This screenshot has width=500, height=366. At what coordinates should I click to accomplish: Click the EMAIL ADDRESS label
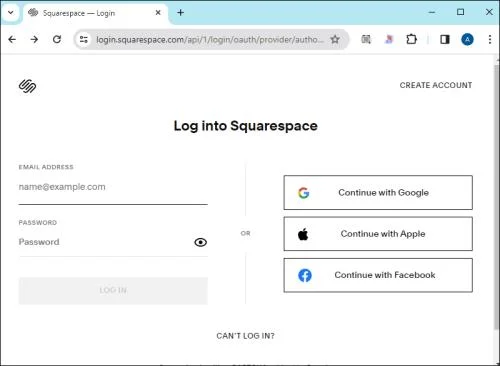46,167
